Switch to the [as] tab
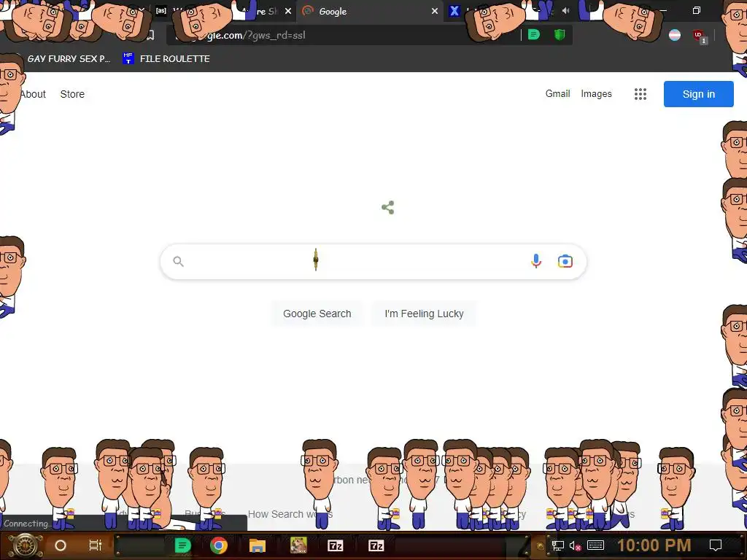Viewport: 747px width, 560px height. 161,10
